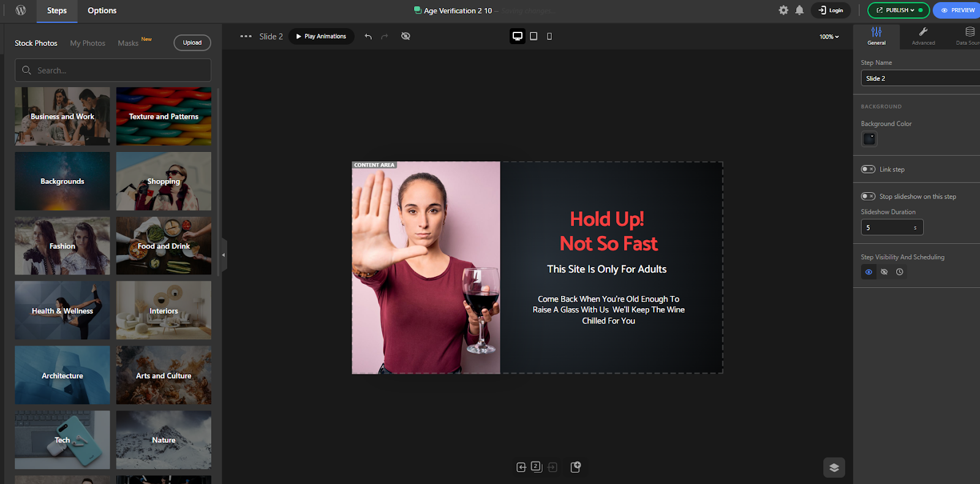The image size is (980, 484).
Task: Open the Background Color swatch
Action: click(x=869, y=139)
